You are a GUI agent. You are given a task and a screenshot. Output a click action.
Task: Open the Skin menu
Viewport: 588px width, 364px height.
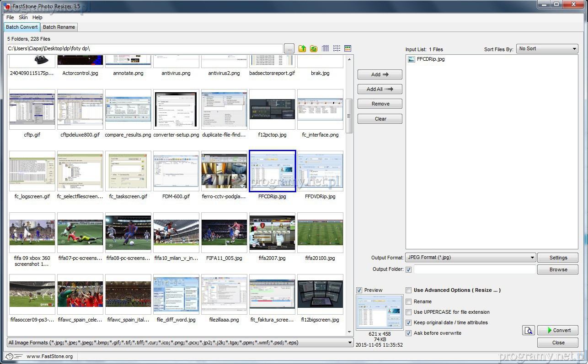[23, 17]
